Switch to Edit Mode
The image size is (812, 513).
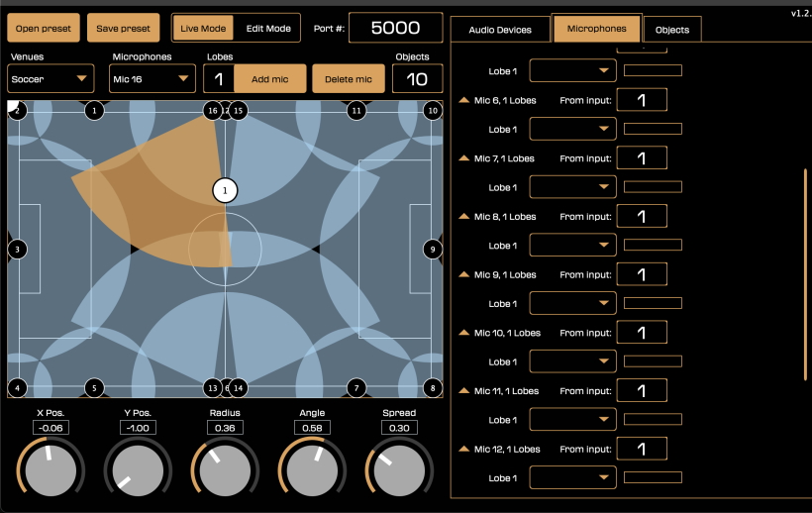pos(268,29)
